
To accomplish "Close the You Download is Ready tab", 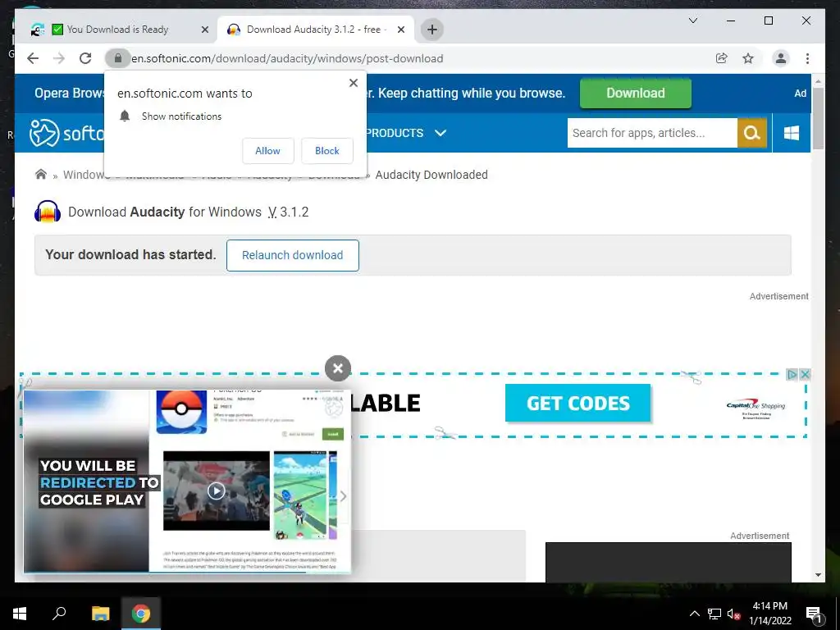I will click(x=204, y=30).
